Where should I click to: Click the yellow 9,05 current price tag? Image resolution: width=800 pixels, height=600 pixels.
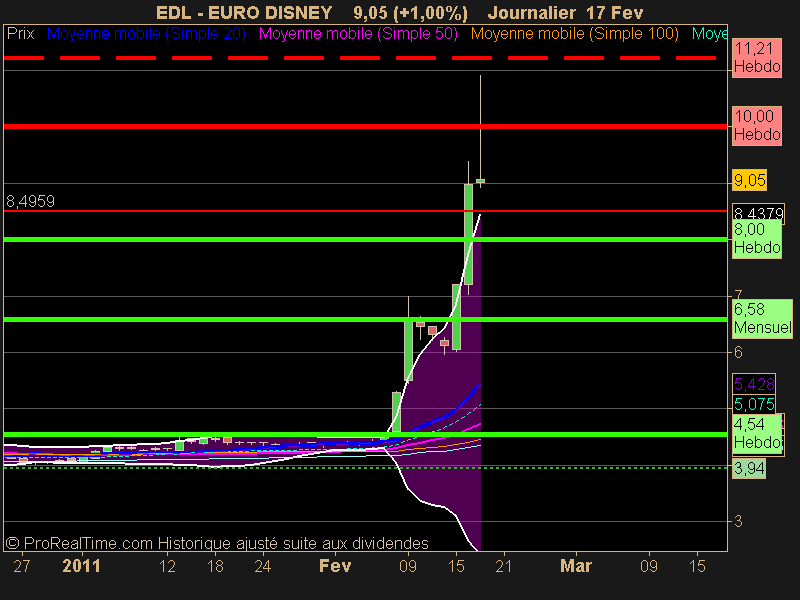coord(749,180)
